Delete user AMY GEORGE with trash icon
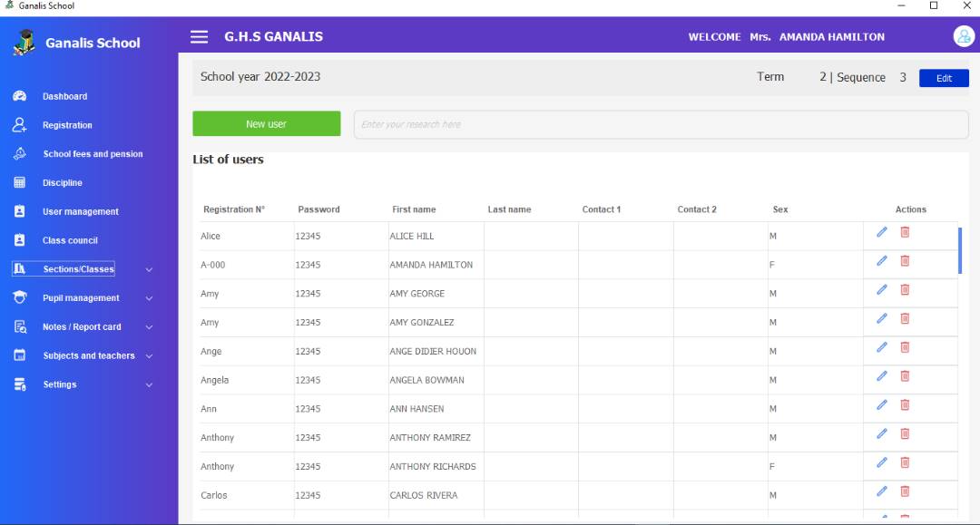The height and width of the screenshot is (525, 980). click(905, 289)
